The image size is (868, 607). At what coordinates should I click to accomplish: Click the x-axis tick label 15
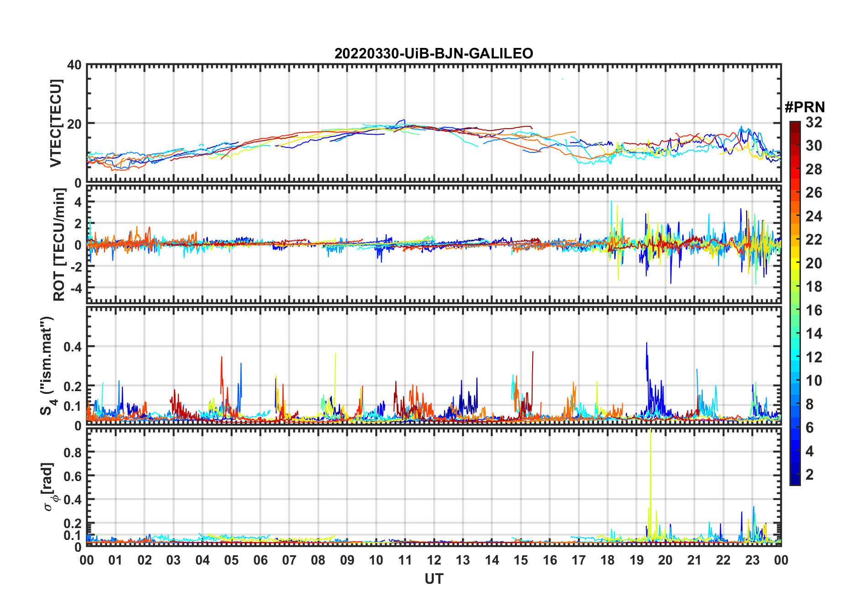click(x=521, y=560)
